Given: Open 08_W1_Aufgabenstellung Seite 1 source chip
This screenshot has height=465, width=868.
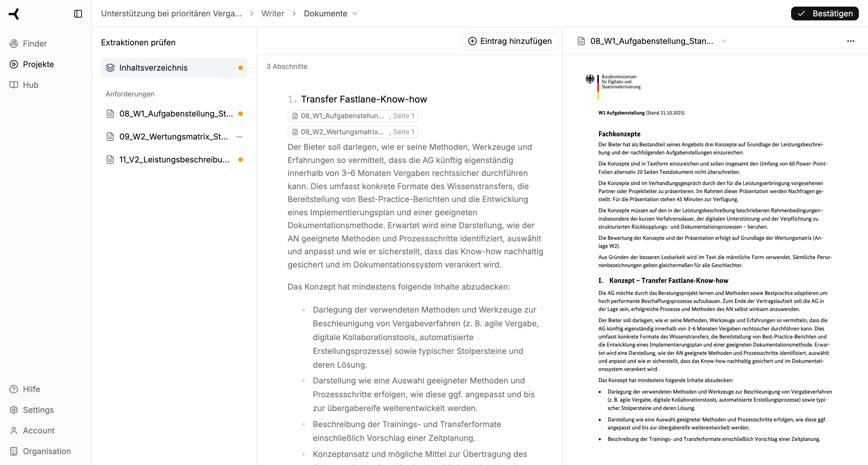Looking at the screenshot, I should (352, 116).
